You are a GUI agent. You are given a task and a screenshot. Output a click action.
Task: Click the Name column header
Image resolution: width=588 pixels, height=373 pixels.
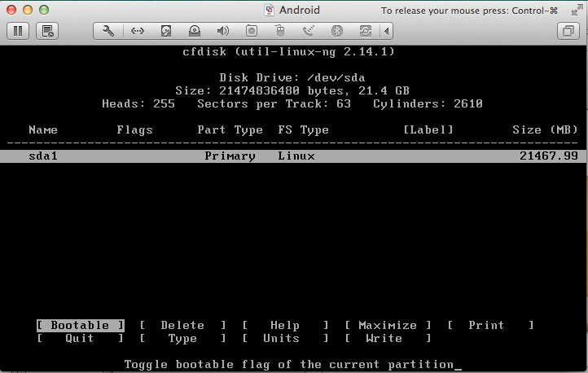point(43,130)
